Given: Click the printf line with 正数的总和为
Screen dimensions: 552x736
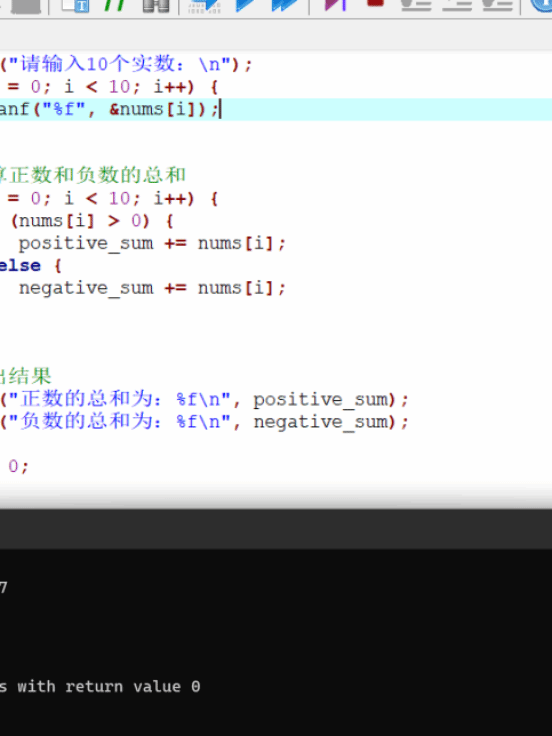Looking at the screenshot, I should pyautogui.click(x=205, y=399).
